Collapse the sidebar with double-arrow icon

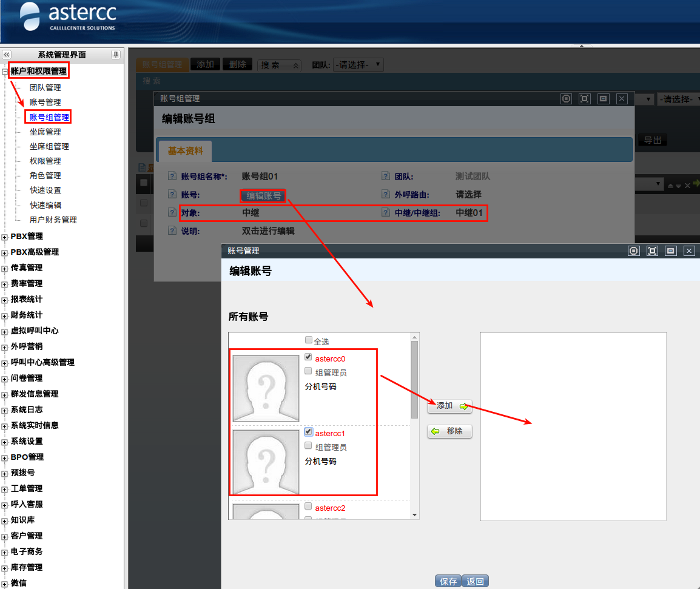click(x=7, y=55)
